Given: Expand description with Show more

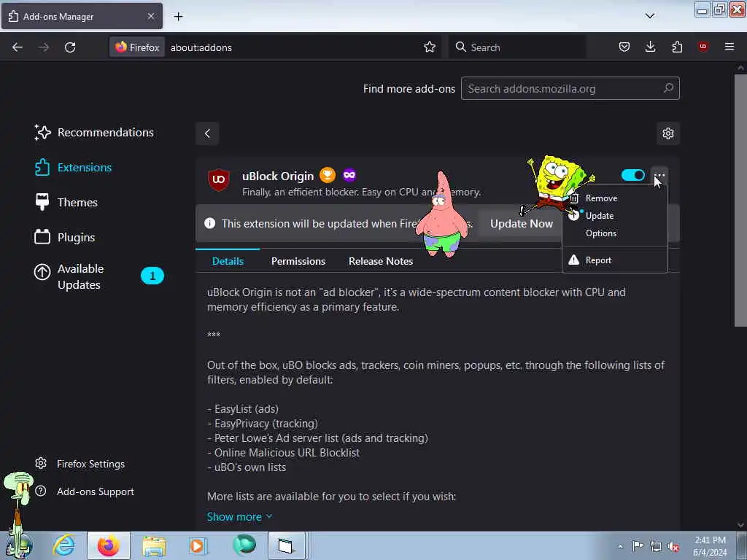Looking at the screenshot, I should point(239,517).
